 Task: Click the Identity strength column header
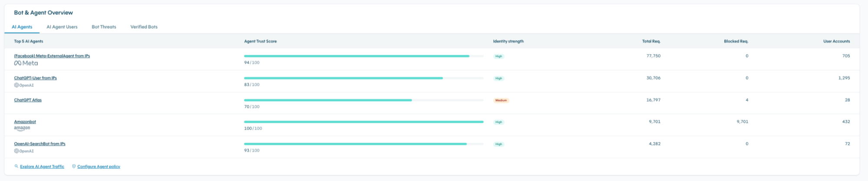coord(508,41)
